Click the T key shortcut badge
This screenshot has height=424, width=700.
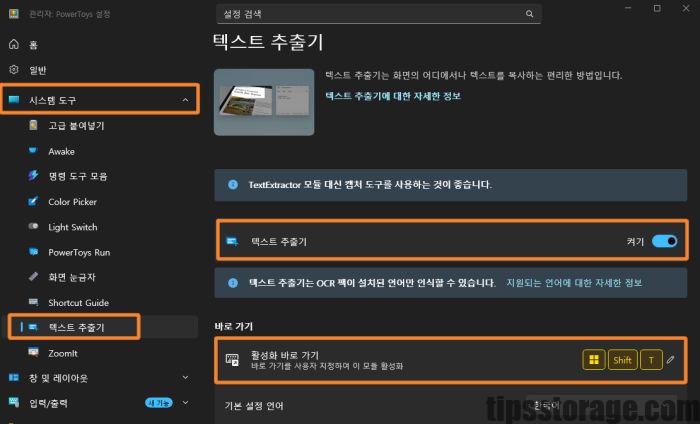coord(651,360)
